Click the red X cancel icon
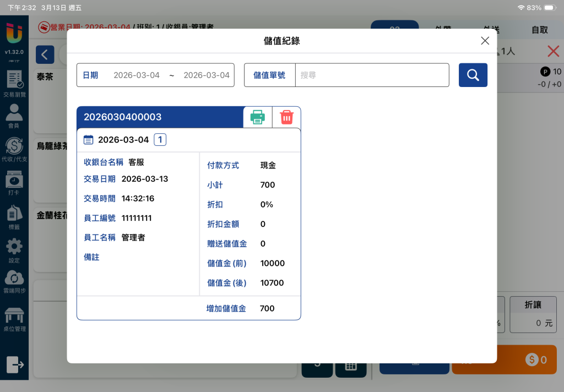The width and height of the screenshot is (564, 392). click(x=553, y=52)
